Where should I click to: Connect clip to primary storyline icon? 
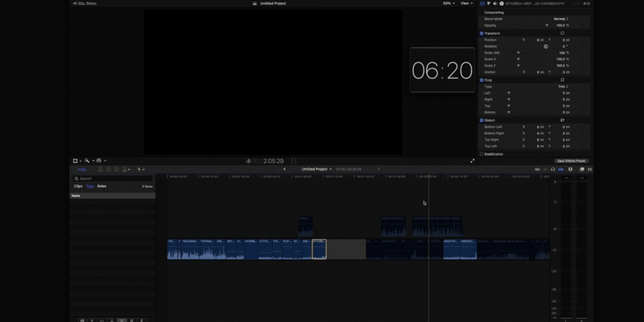tap(100, 170)
